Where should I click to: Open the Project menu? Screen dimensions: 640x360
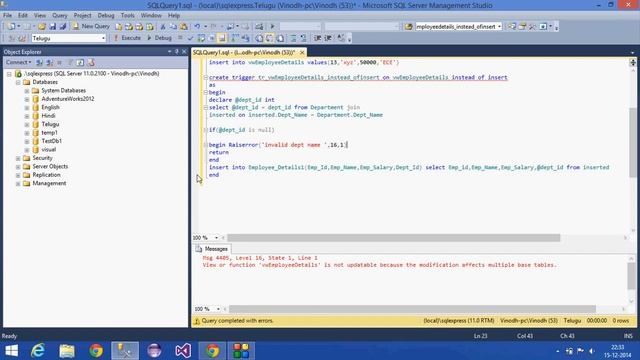[82, 16]
